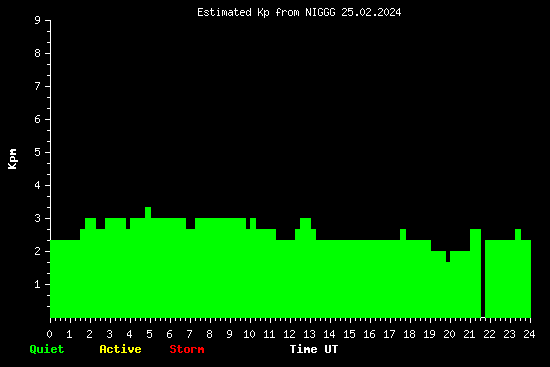Click the green Quiet legend label
The image size is (550, 367).
pos(47,349)
